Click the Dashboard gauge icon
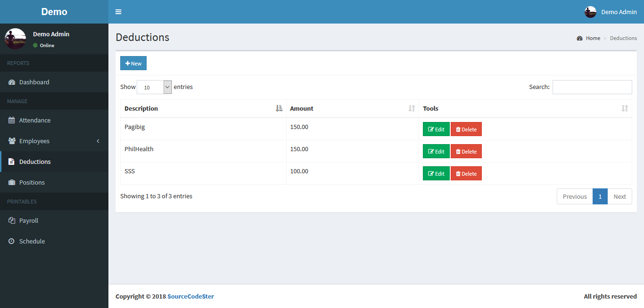 pos(12,82)
